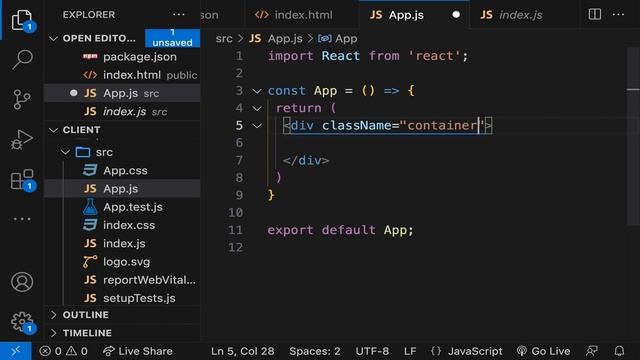Open errors and warnings problems indicator
Viewport: 640px width, 360px height.
pos(63,351)
